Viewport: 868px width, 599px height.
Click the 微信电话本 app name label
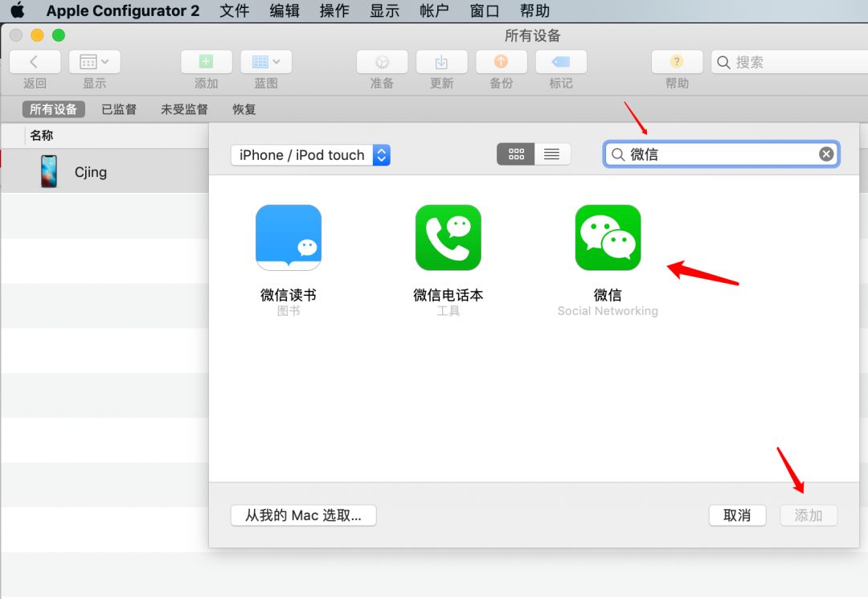pyautogui.click(x=448, y=295)
